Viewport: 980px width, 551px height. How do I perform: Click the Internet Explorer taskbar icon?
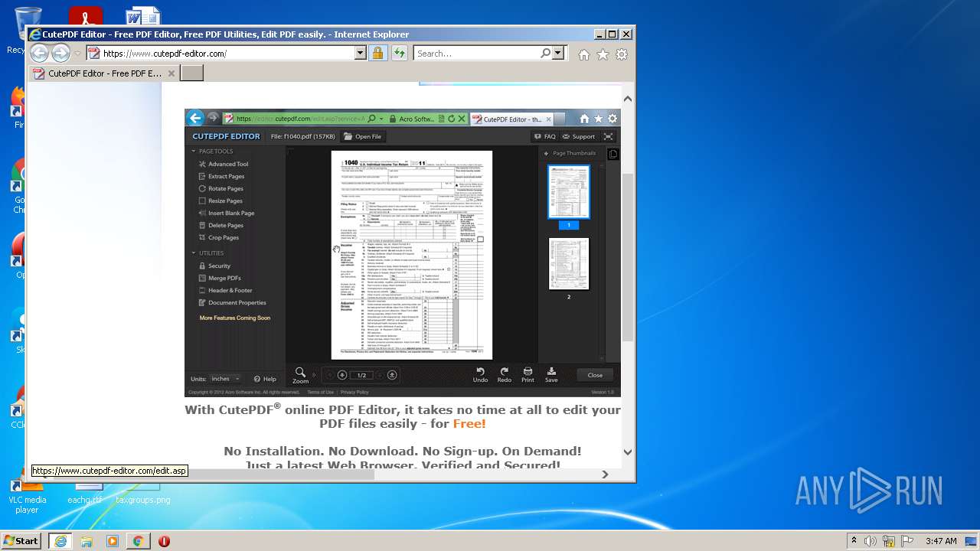[x=60, y=541]
